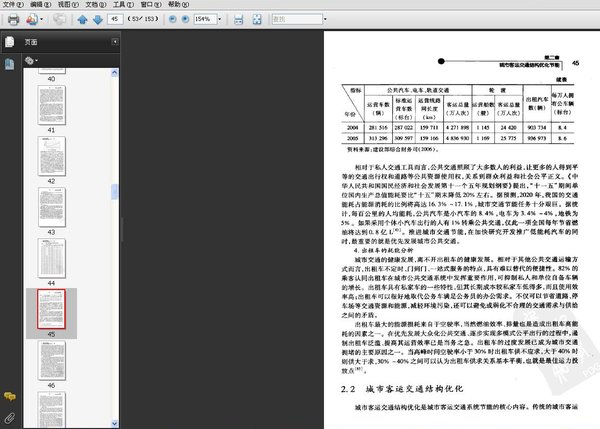
Task: Expand the collaborate icon's dropdown arrow
Action: (41, 19)
